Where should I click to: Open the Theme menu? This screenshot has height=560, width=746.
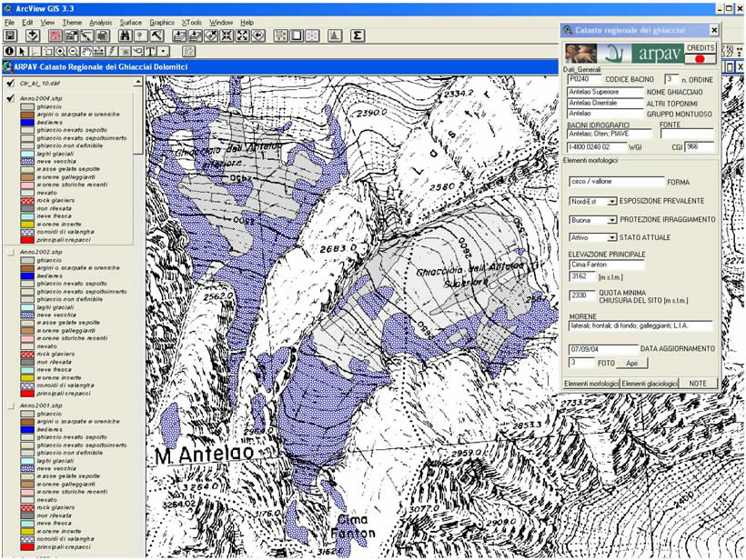click(x=72, y=23)
